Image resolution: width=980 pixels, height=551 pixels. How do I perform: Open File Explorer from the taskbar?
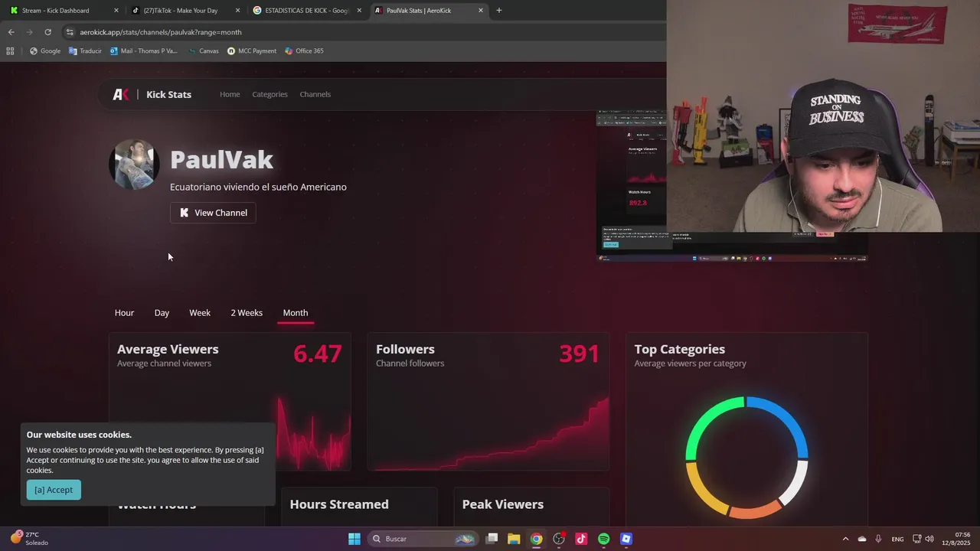click(x=514, y=539)
